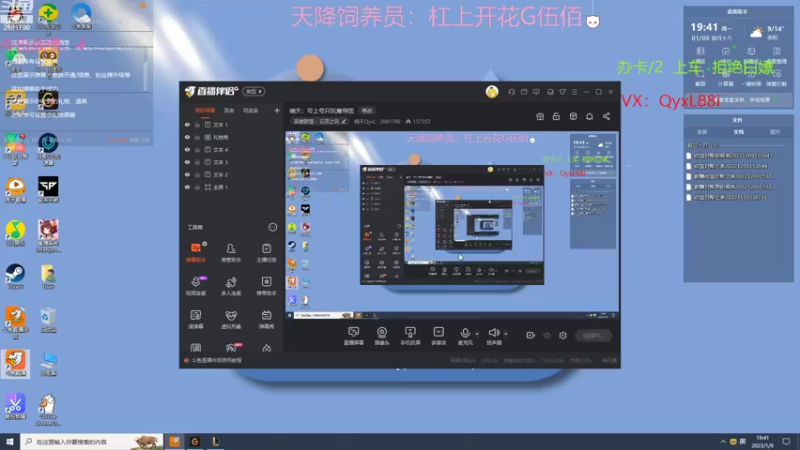Image resolution: width=800 pixels, height=450 pixels.
Task: Click the grey start-stream button at bottom right
Action: pos(593,335)
